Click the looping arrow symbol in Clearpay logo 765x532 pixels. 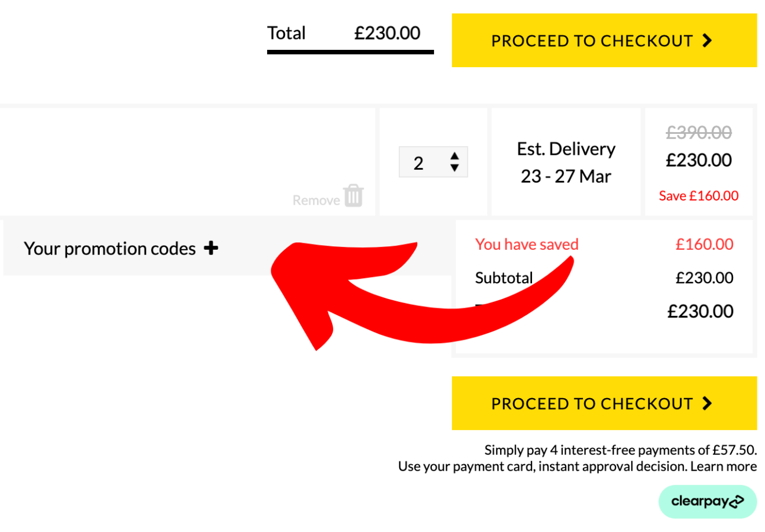click(x=737, y=501)
